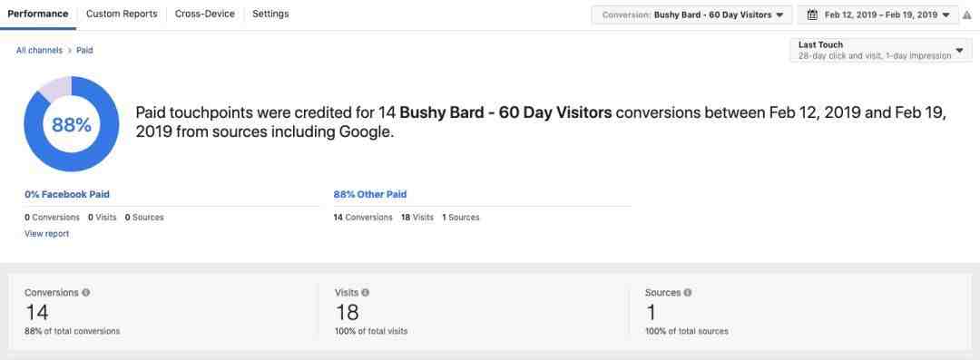The height and width of the screenshot is (360, 980).
Task: Open the calendar date range icon
Action: tap(812, 15)
